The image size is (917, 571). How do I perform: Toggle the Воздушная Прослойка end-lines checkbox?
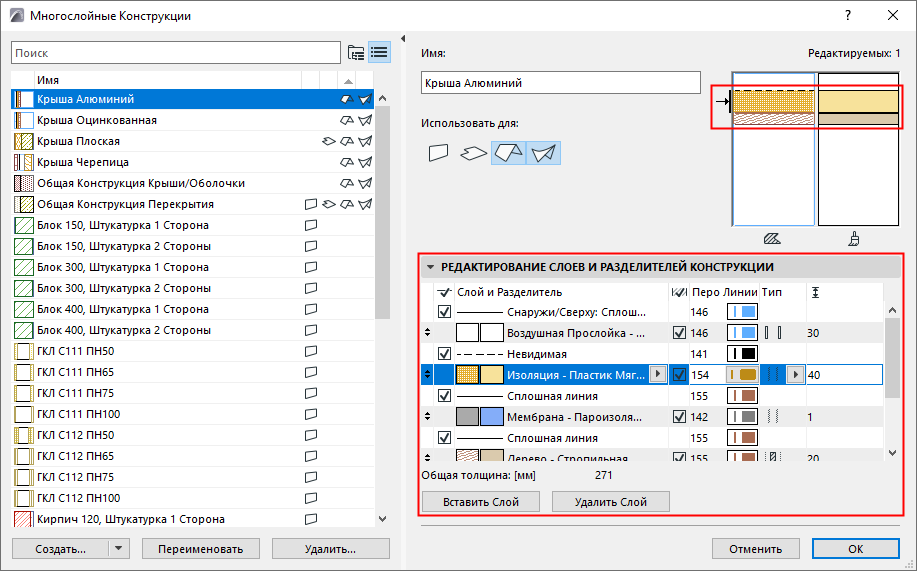click(679, 333)
